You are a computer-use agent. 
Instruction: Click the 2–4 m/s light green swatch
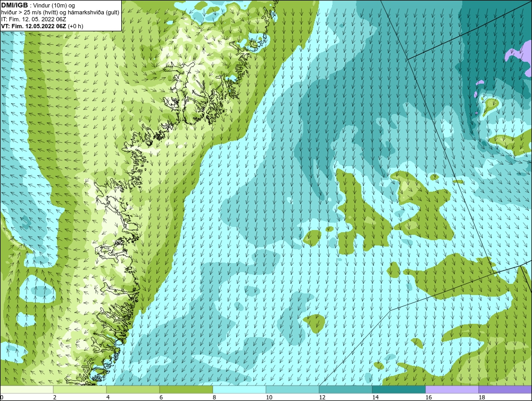[80, 389]
